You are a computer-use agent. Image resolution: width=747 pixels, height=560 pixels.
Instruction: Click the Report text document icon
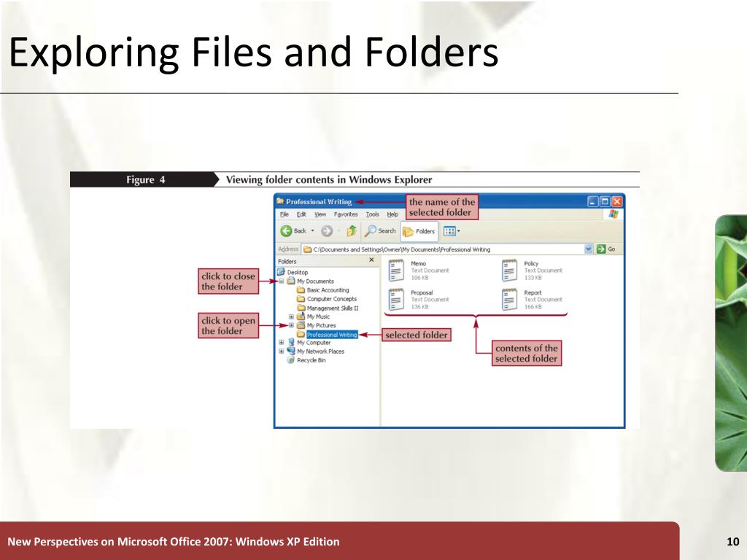pos(510,300)
